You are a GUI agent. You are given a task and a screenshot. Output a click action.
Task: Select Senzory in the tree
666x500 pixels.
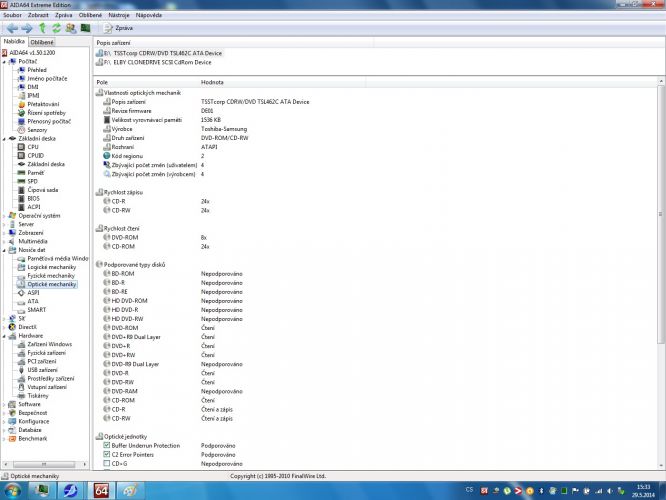(37, 130)
